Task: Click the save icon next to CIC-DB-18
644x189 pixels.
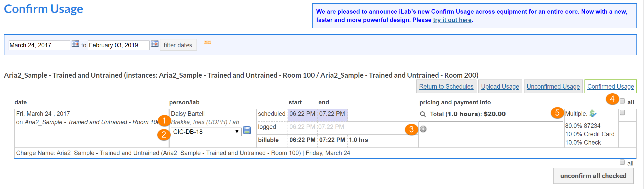Action: pos(247,130)
